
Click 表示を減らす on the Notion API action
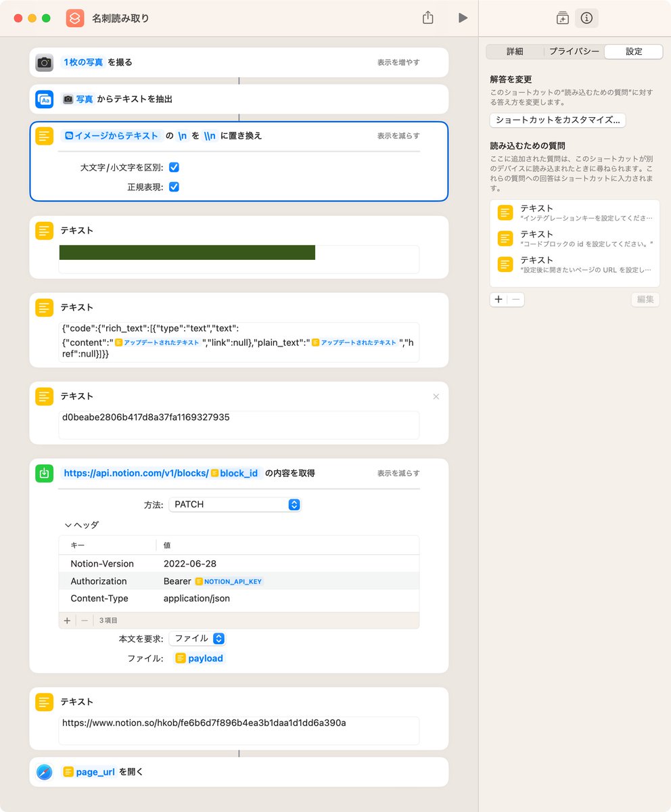coord(398,473)
